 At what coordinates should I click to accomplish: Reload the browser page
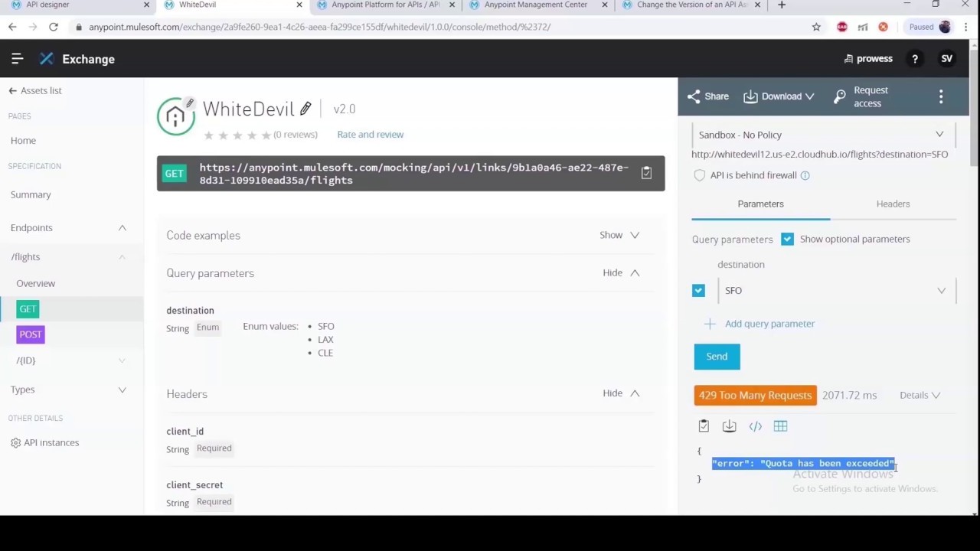54,27
